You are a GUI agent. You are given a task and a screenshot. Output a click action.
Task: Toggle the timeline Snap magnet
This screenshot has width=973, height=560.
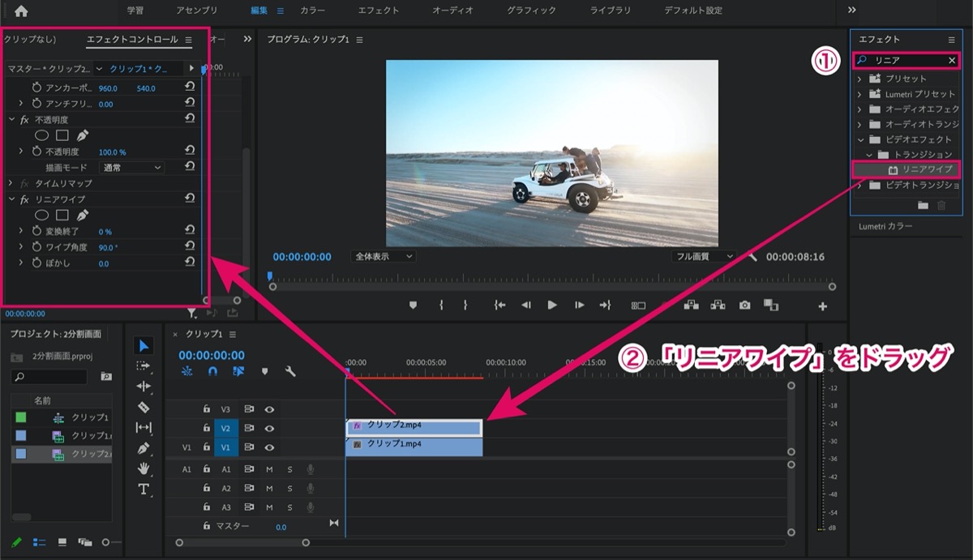click(x=212, y=372)
